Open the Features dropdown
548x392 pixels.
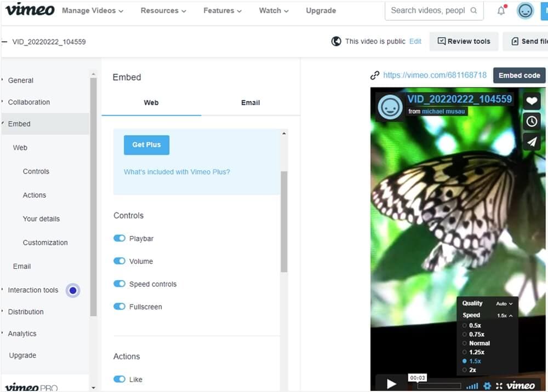pyautogui.click(x=222, y=11)
